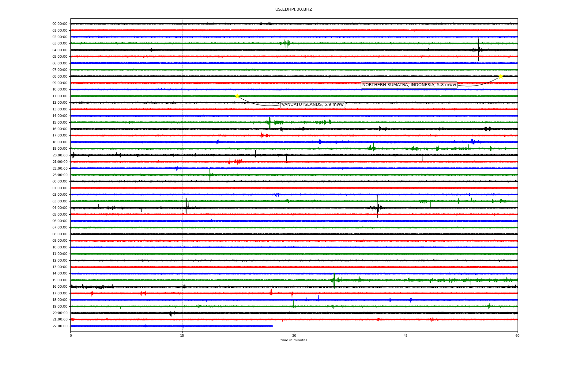The width and height of the screenshot is (588, 368).
Task: Click the x-axis tick label 0
Action: pos(71,335)
